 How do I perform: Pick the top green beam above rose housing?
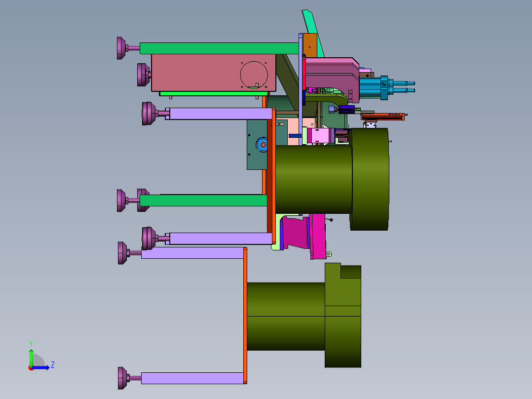pyautogui.click(x=219, y=48)
